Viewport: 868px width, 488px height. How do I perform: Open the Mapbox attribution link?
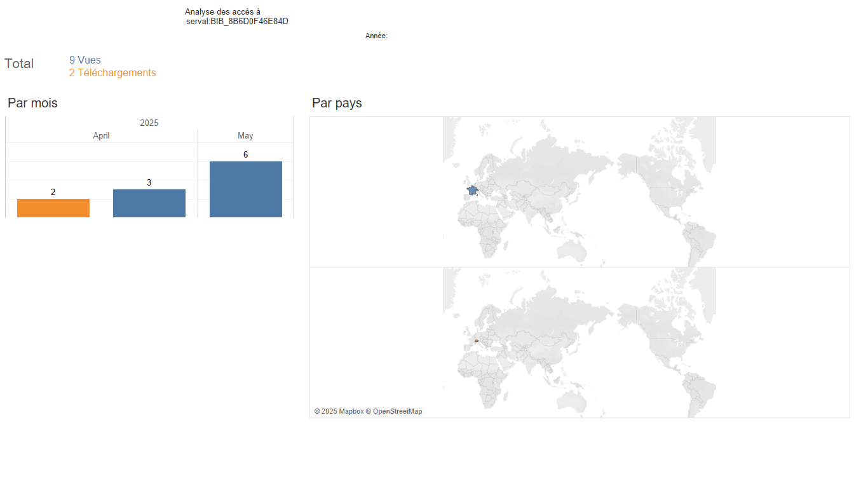coord(339,412)
